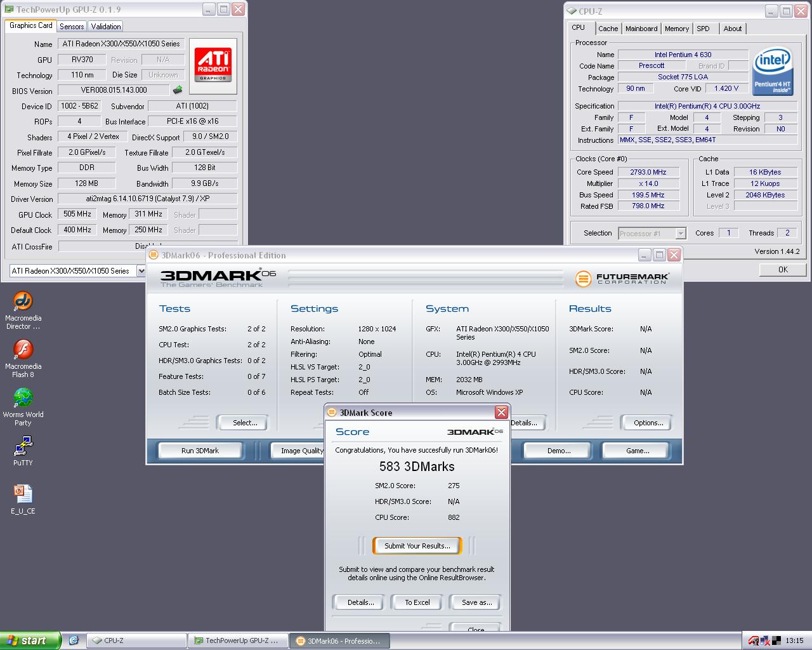The height and width of the screenshot is (650, 812).
Task: Click Run 3DMark button
Action: pos(200,451)
